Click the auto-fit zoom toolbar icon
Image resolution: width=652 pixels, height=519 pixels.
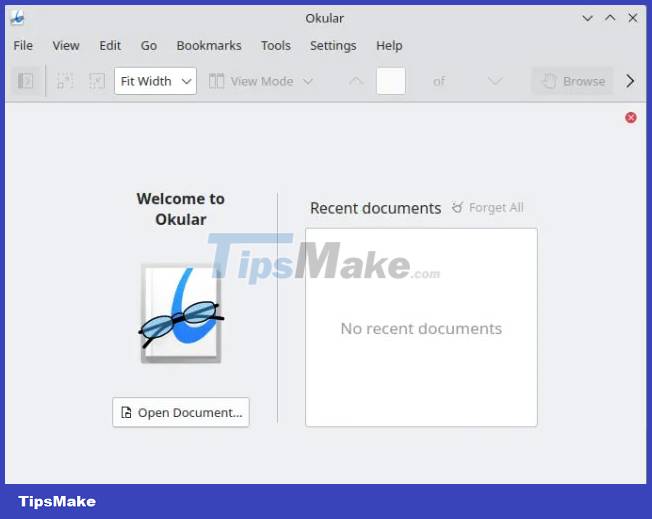[x=97, y=81]
